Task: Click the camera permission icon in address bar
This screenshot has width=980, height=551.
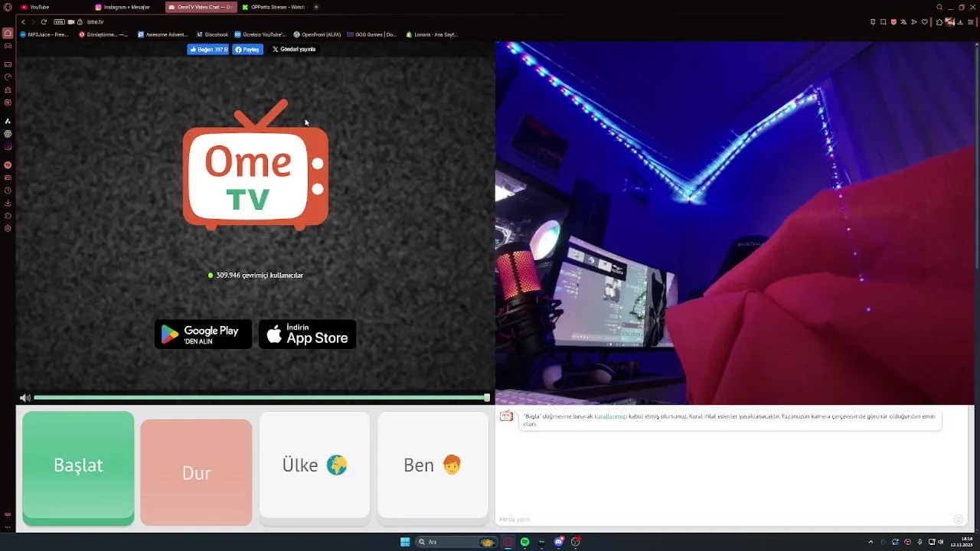Action: (x=70, y=22)
